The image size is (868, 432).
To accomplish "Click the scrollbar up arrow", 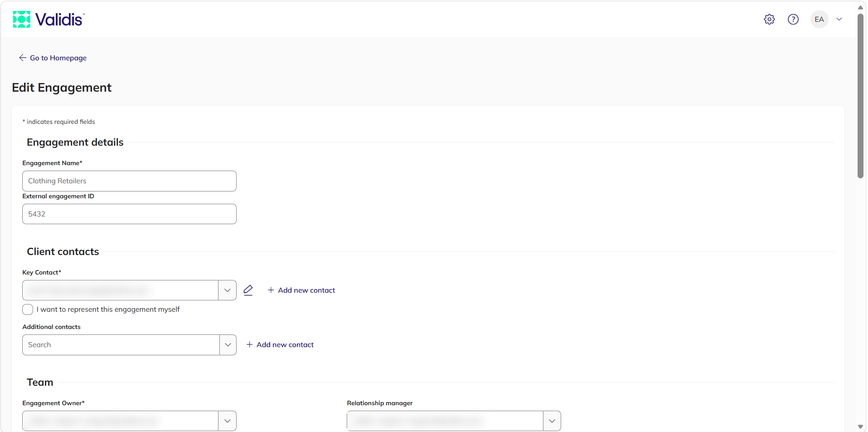I will (860, 7).
